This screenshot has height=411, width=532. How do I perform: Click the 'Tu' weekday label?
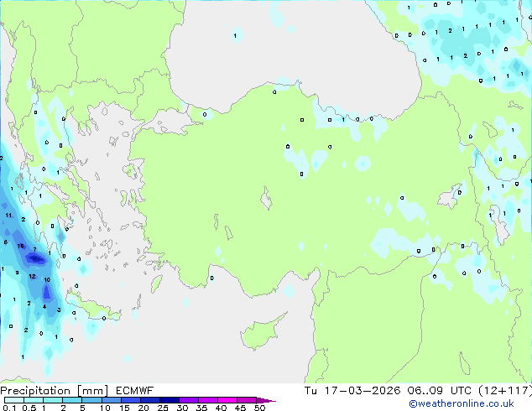click(310, 391)
